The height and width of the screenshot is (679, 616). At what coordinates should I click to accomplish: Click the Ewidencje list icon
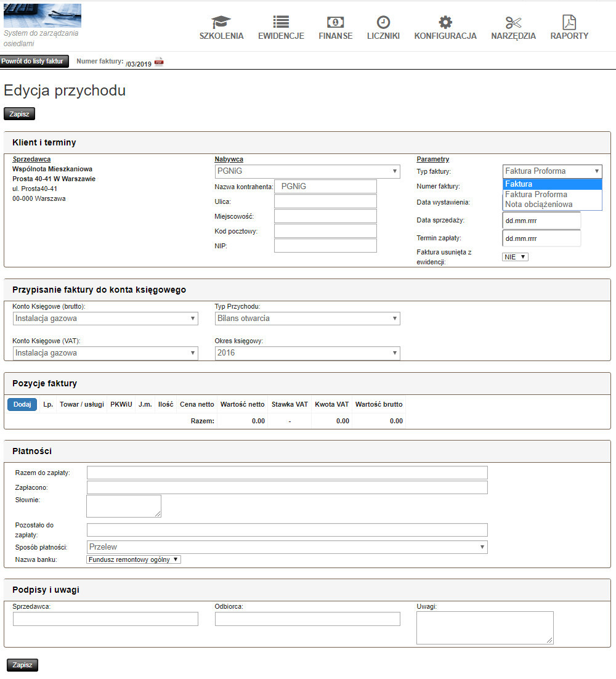(281, 22)
